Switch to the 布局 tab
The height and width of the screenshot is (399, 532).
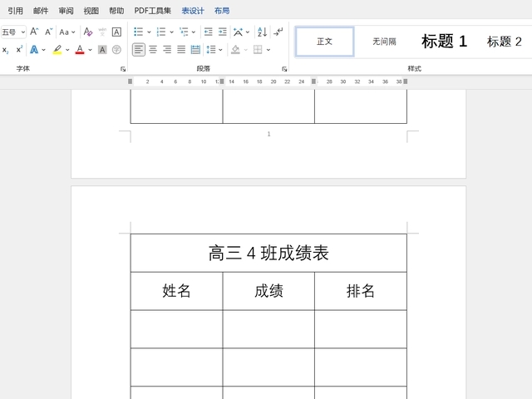(222, 11)
